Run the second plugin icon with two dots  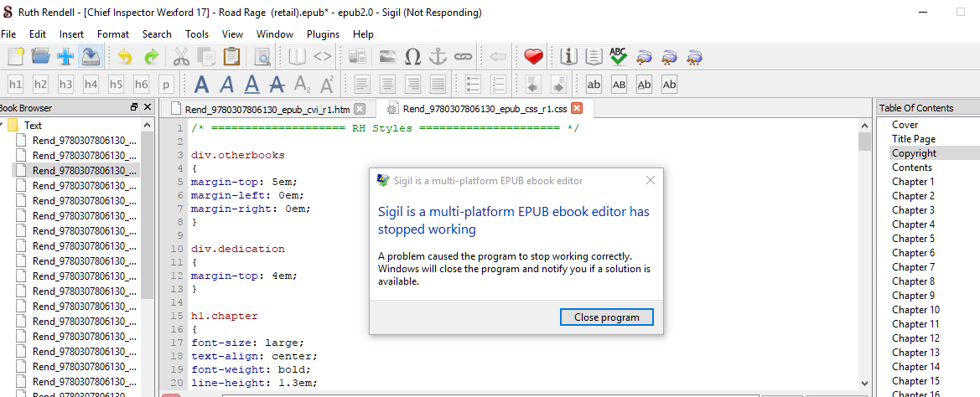[669, 58]
